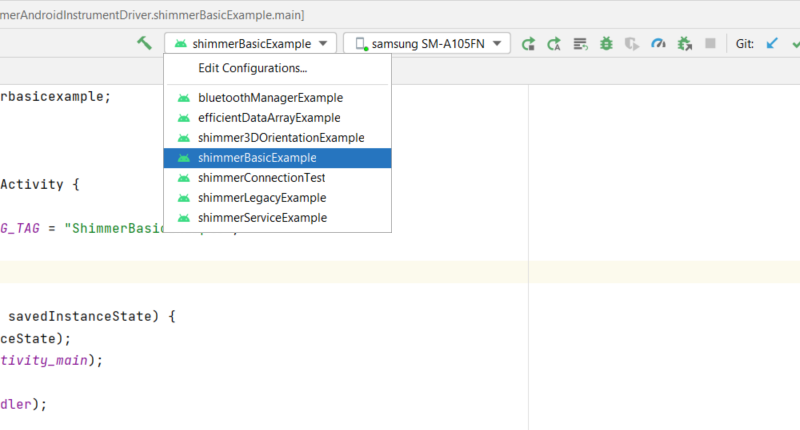Click the Git: label in toolbar

744,44
